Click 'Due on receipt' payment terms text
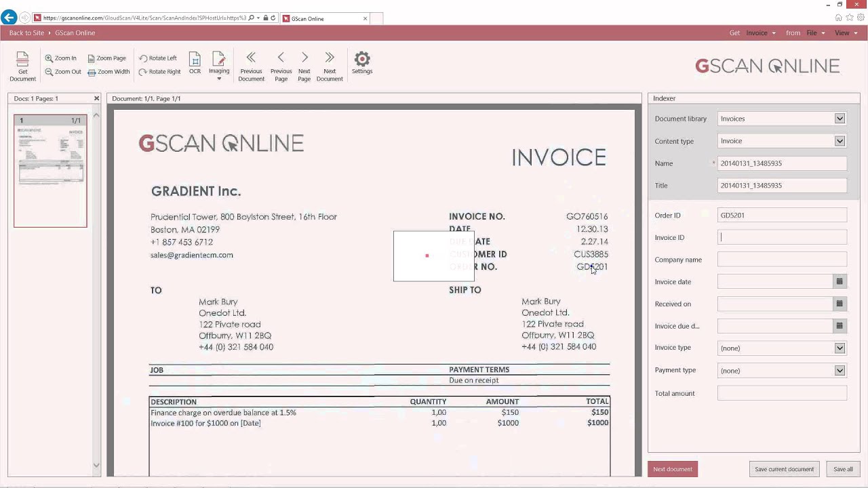 tap(474, 380)
